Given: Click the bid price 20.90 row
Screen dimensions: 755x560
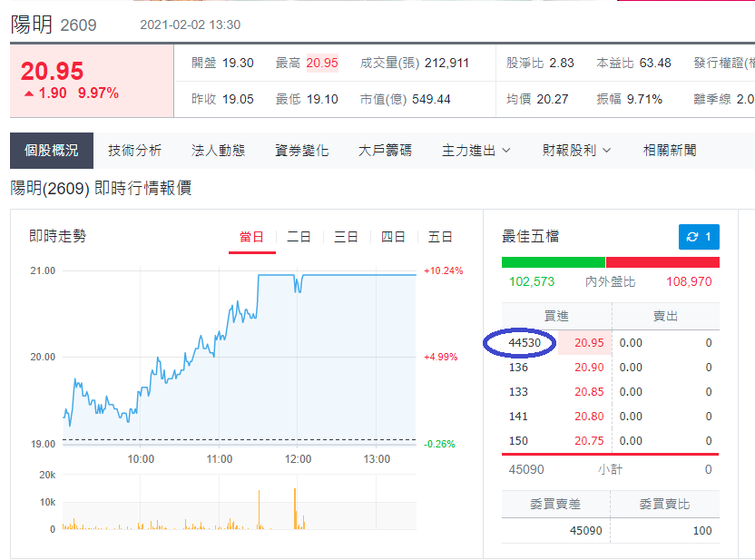Looking at the screenshot, I should [x=589, y=368].
